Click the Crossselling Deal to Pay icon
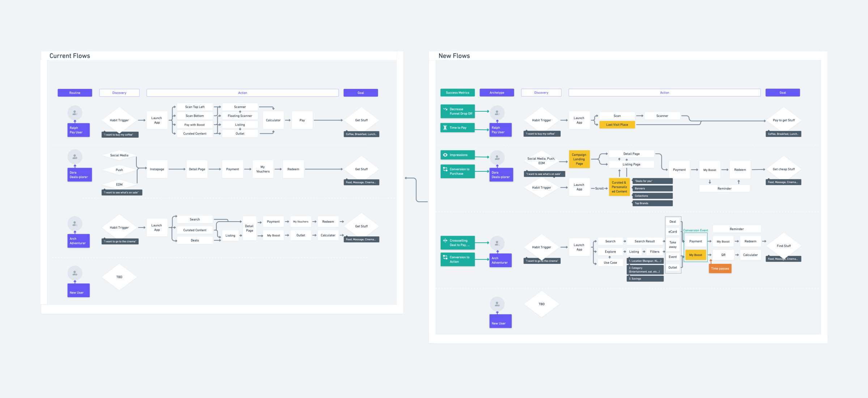868x398 pixels. click(445, 240)
